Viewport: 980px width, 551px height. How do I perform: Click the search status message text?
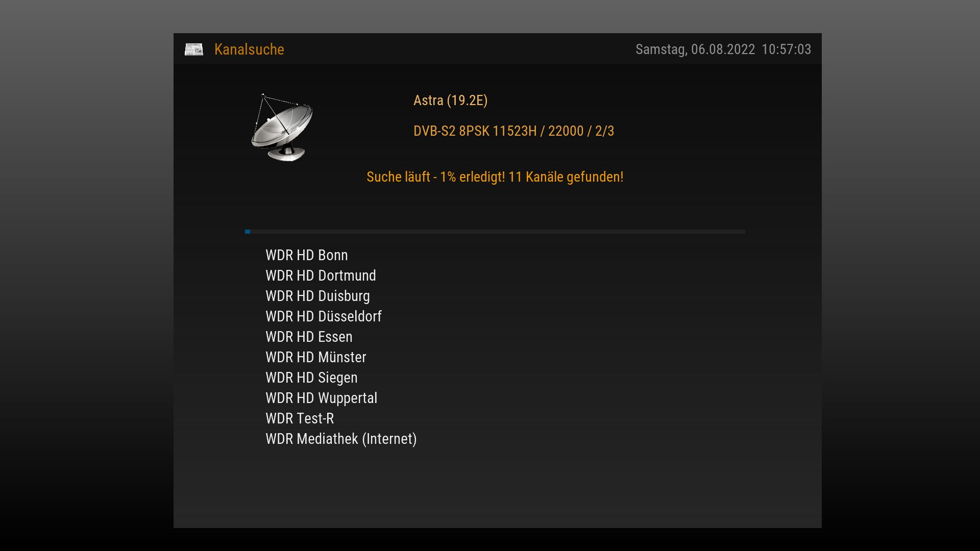[495, 177]
